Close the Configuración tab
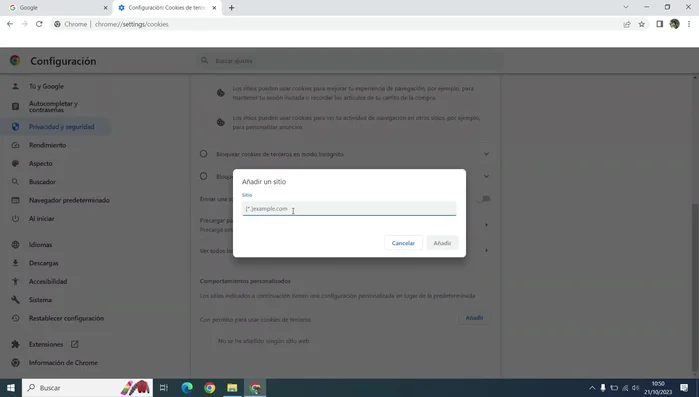This screenshot has height=397, width=699. [x=214, y=8]
